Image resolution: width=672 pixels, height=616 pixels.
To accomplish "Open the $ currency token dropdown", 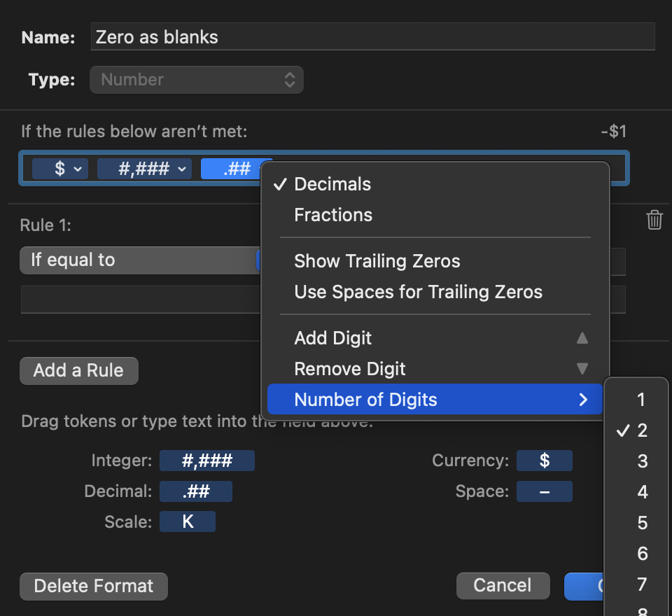I will [60, 169].
